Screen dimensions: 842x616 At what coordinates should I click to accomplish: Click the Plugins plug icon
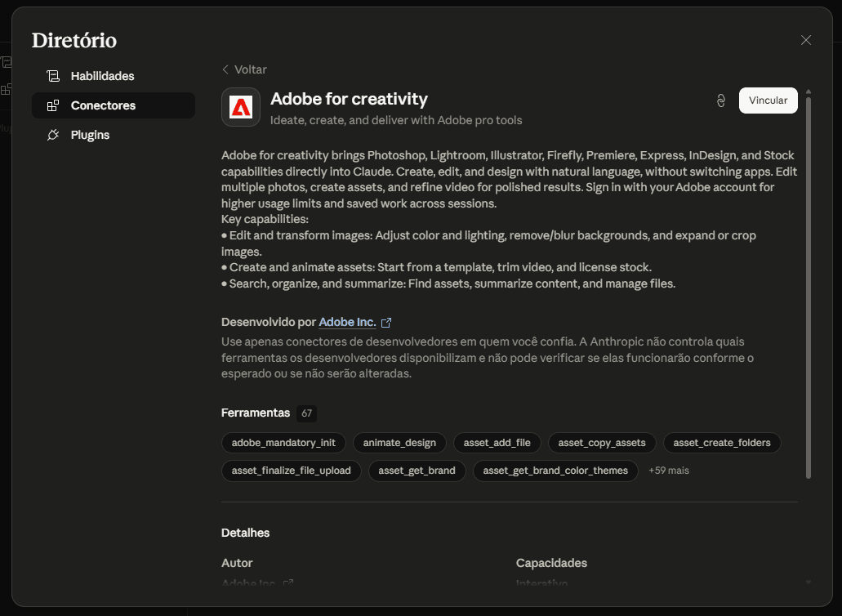pyautogui.click(x=53, y=135)
